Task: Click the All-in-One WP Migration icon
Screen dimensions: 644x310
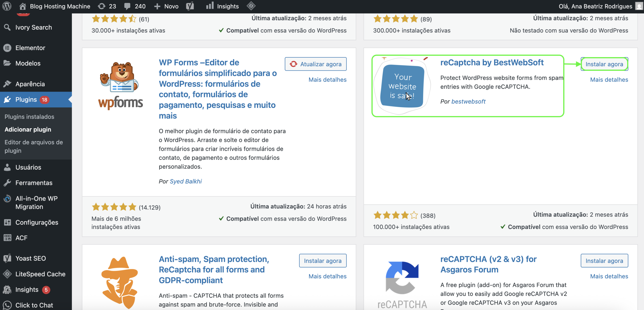Action: point(7,199)
